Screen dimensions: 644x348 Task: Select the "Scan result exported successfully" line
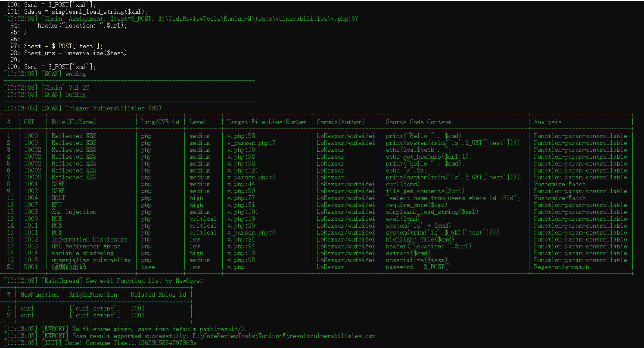pyautogui.click(x=189, y=336)
